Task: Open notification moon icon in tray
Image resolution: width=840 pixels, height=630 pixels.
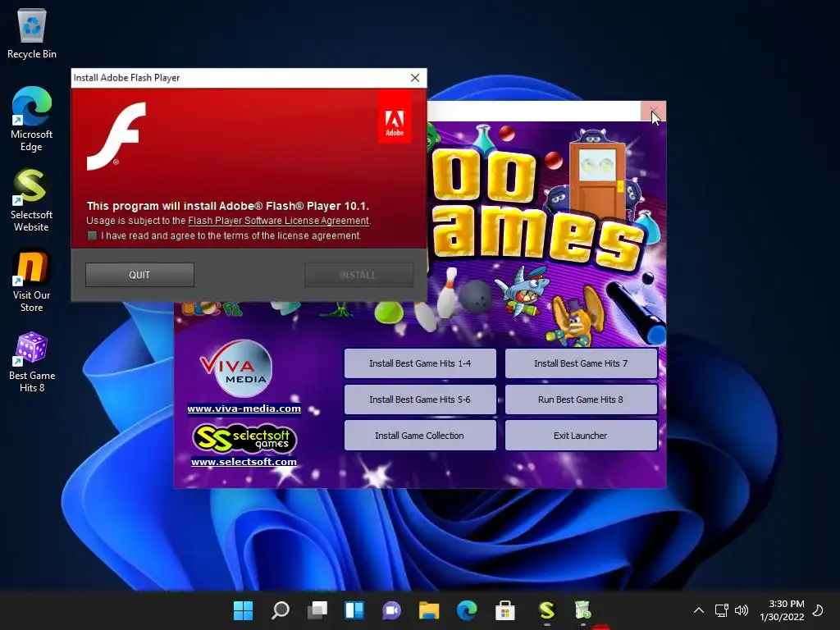Action: pyautogui.click(x=819, y=610)
